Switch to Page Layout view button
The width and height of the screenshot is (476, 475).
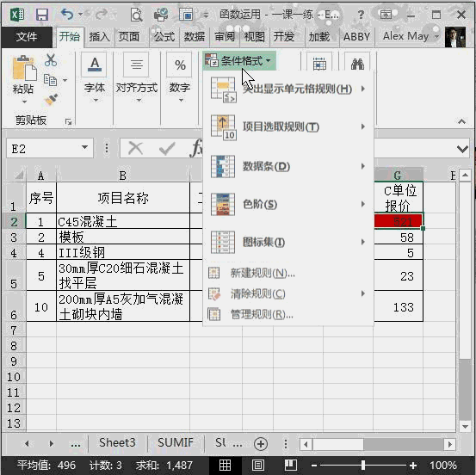coord(257,465)
